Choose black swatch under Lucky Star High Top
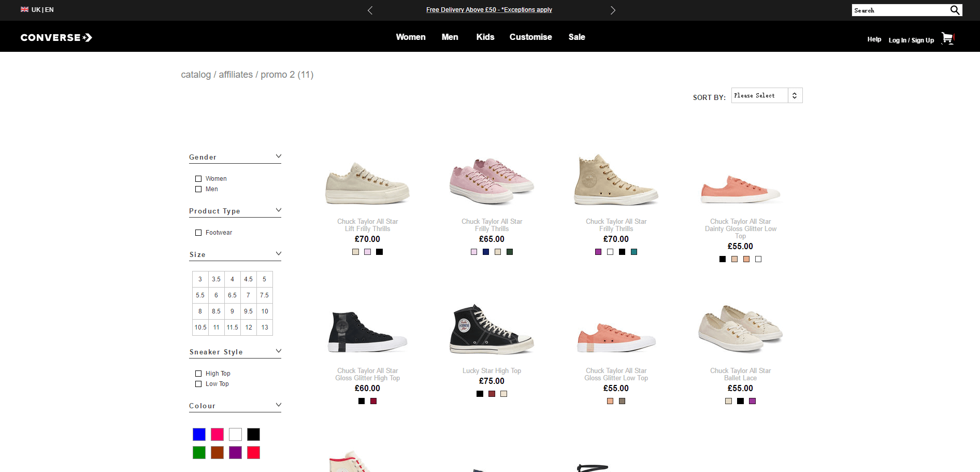The width and height of the screenshot is (980, 472). (x=480, y=394)
